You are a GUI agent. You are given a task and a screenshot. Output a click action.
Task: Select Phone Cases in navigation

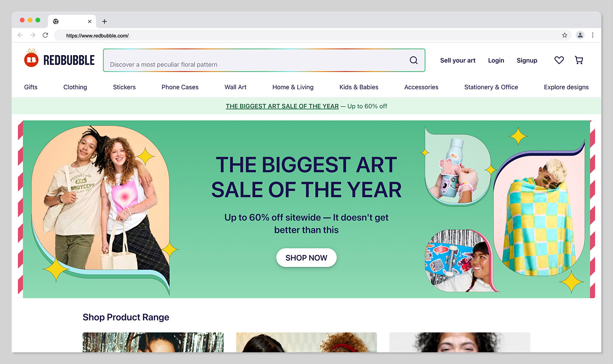(180, 87)
